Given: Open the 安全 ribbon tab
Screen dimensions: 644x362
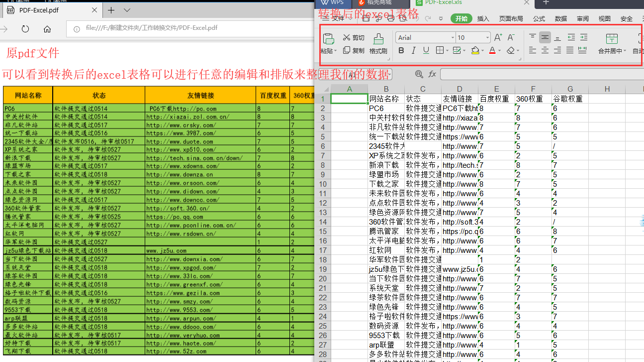Looking at the screenshot, I should 627,18.
